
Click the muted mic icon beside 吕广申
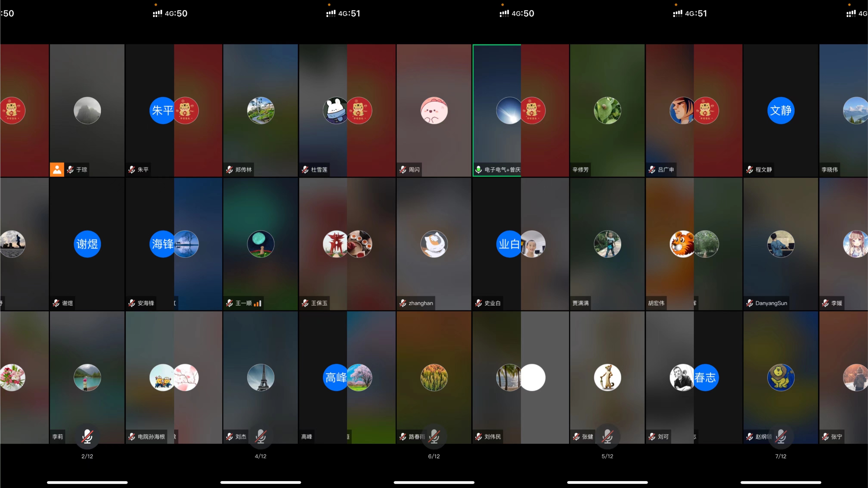(x=652, y=169)
